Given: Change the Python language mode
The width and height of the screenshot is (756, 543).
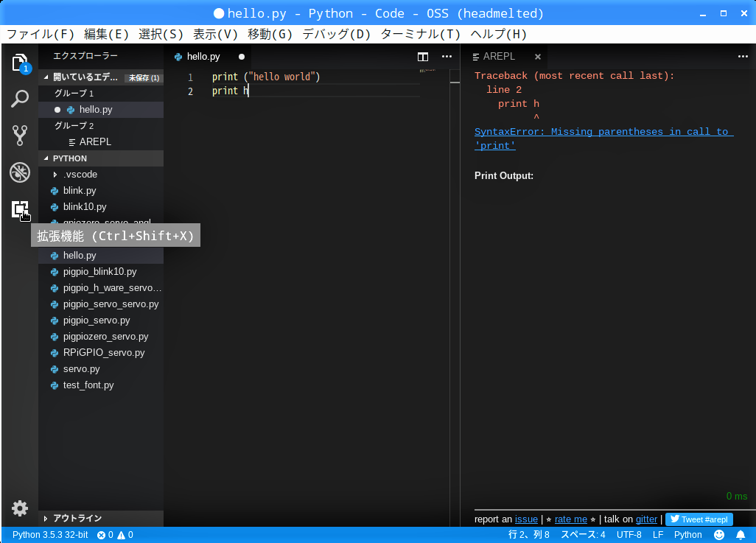Looking at the screenshot, I should [687, 535].
